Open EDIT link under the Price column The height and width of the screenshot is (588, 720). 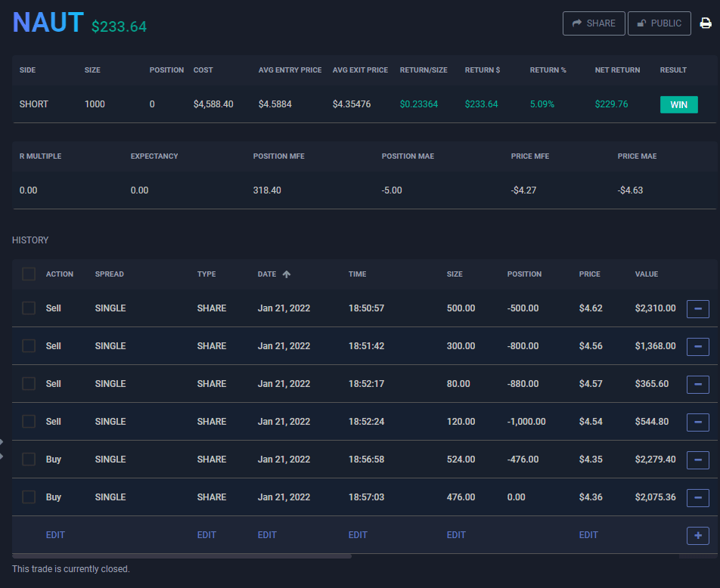click(588, 535)
